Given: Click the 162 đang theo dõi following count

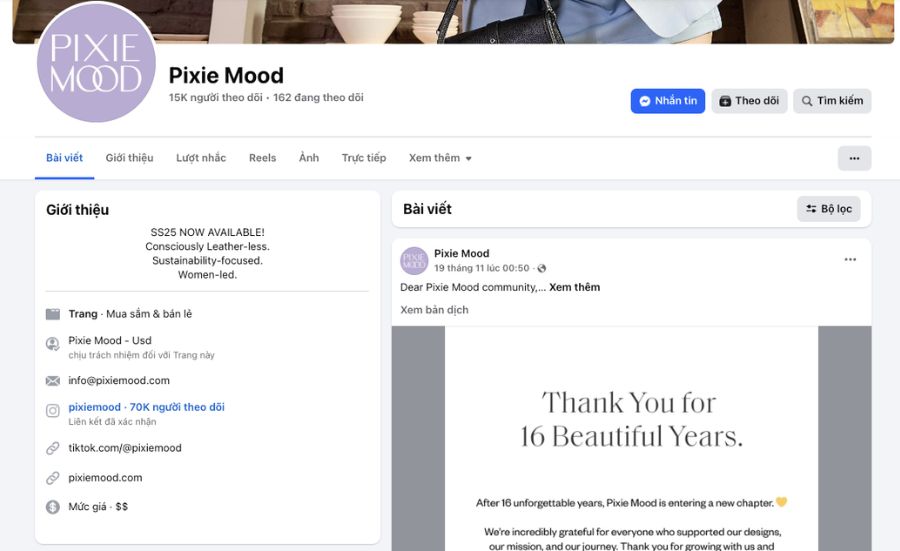Looking at the screenshot, I should [318, 98].
